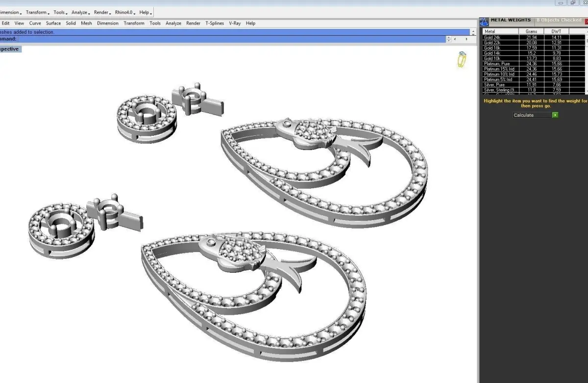
Task: Select the Gold 10k row
Action: coord(534,58)
